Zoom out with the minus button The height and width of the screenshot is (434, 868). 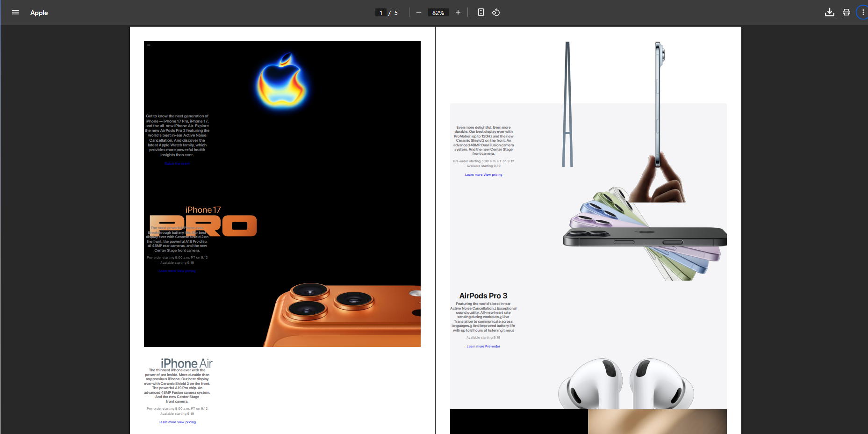(x=419, y=13)
